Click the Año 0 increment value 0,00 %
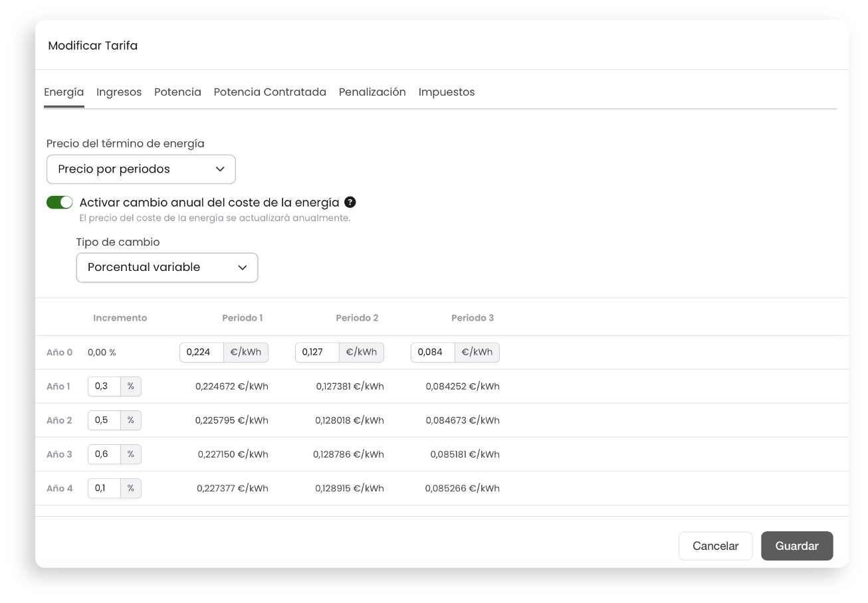 point(102,353)
